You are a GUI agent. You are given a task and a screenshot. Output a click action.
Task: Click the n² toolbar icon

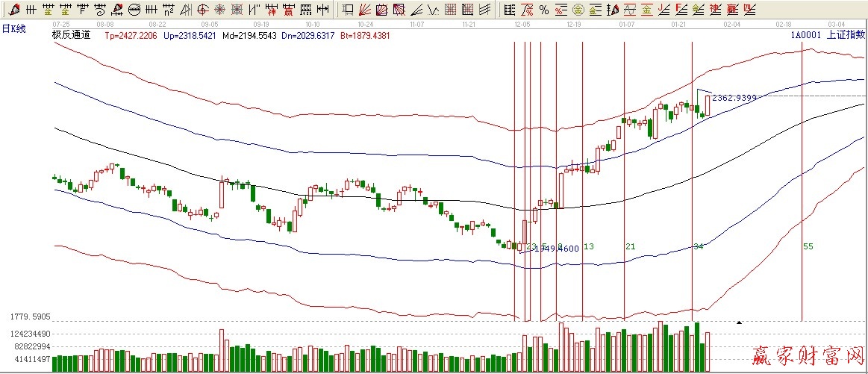169,10
